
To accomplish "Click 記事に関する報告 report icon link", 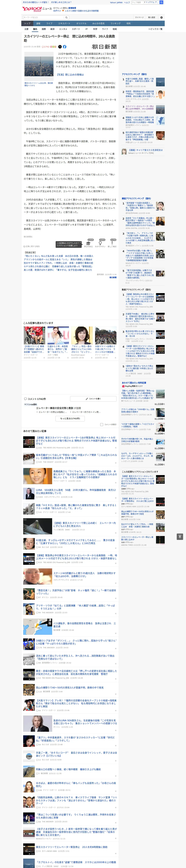I will (x=32, y=246).
